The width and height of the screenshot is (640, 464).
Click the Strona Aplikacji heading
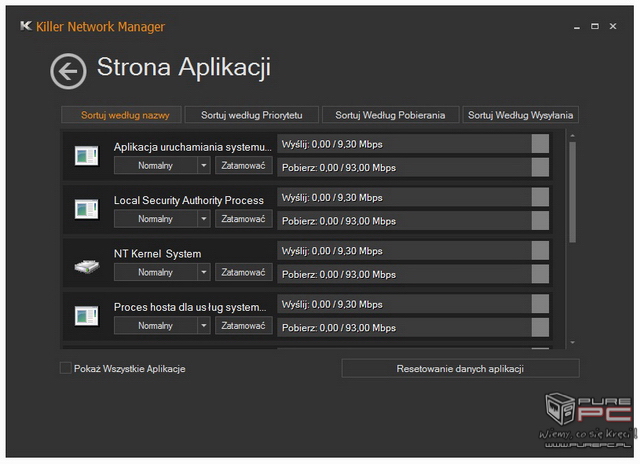[184, 67]
